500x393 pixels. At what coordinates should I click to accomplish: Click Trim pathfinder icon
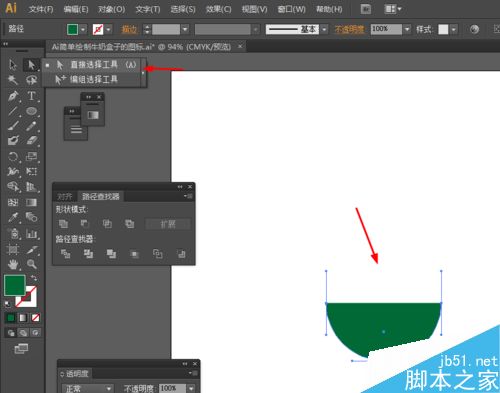(88, 254)
